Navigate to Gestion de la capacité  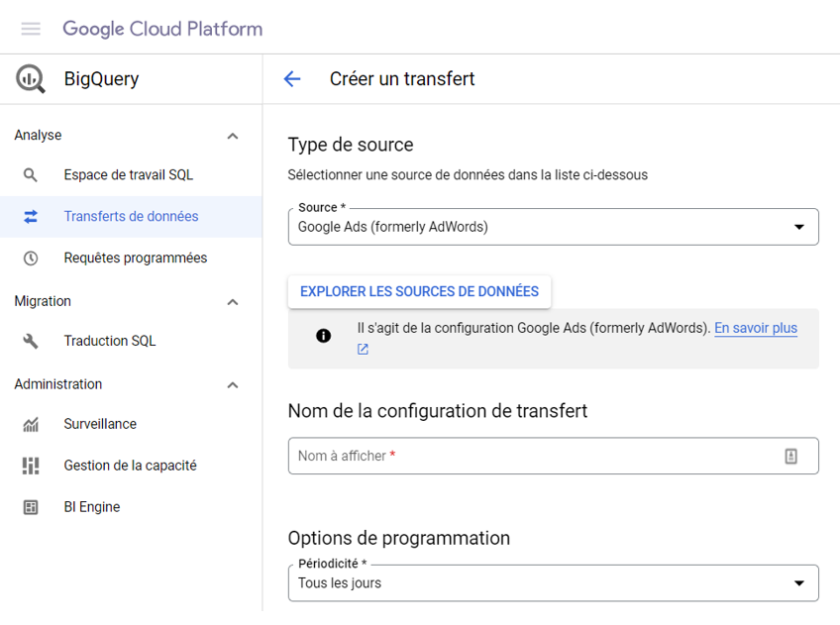click(131, 466)
